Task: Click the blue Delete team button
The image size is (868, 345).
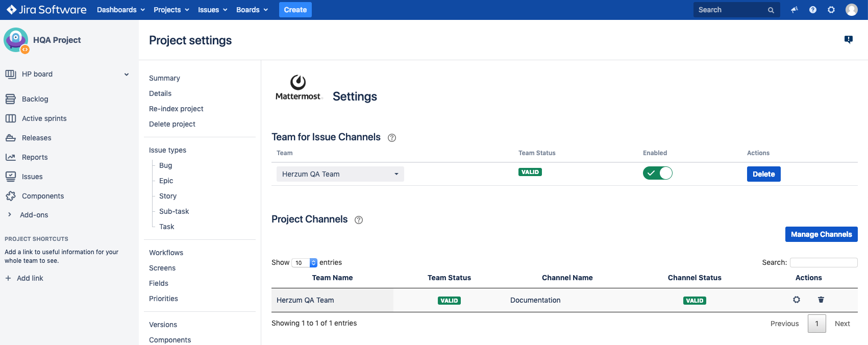Action: (x=763, y=174)
